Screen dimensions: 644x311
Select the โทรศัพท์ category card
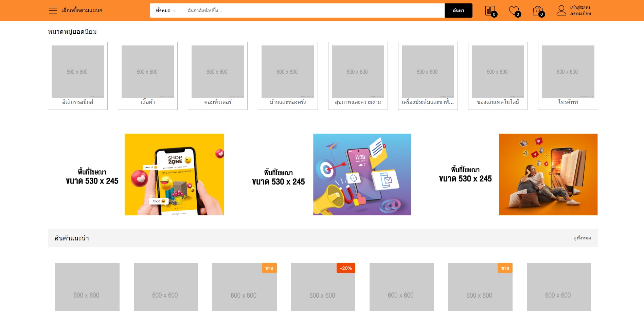click(568, 76)
